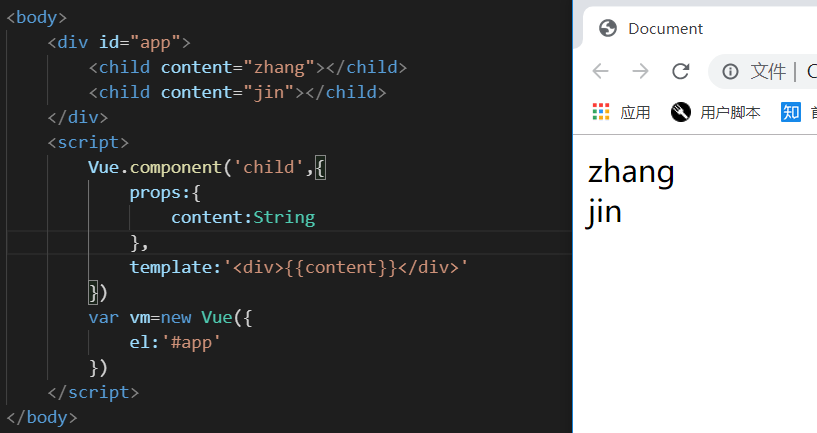
Task: Reload the page with refresh icon
Action: point(680,71)
